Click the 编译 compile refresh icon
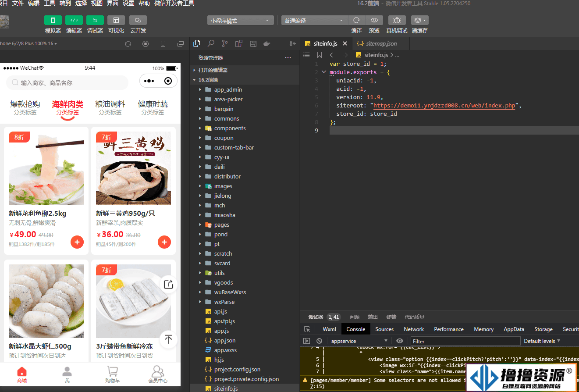The width and height of the screenshot is (579, 392). click(x=356, y=20)
